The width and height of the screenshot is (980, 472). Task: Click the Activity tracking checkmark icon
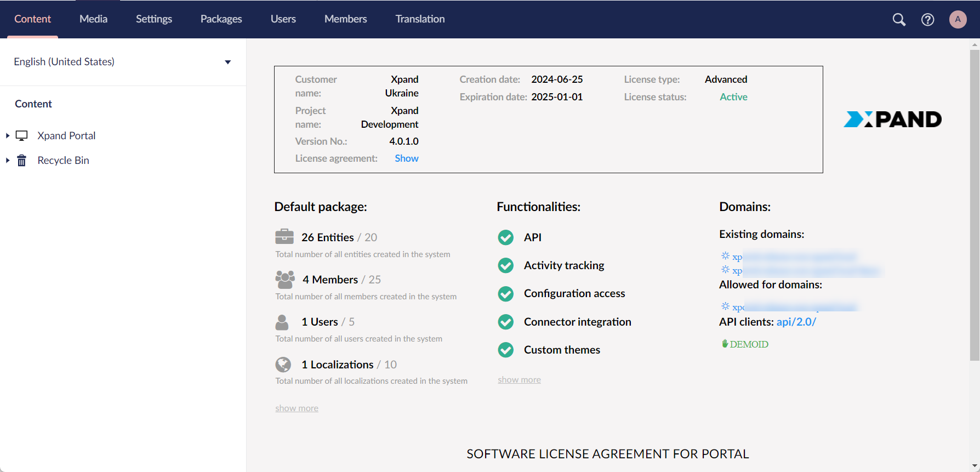click(506, 265)
